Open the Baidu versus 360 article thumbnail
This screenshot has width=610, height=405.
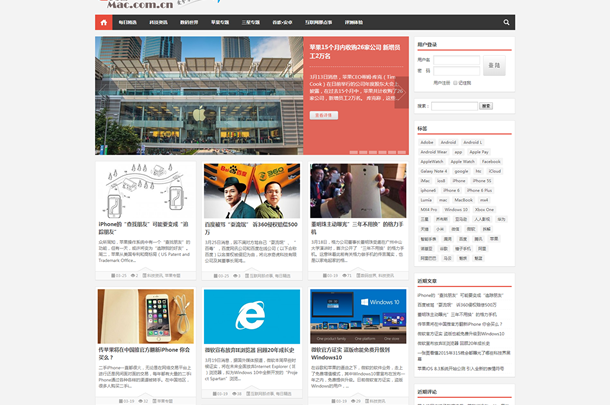coord(252,191)
